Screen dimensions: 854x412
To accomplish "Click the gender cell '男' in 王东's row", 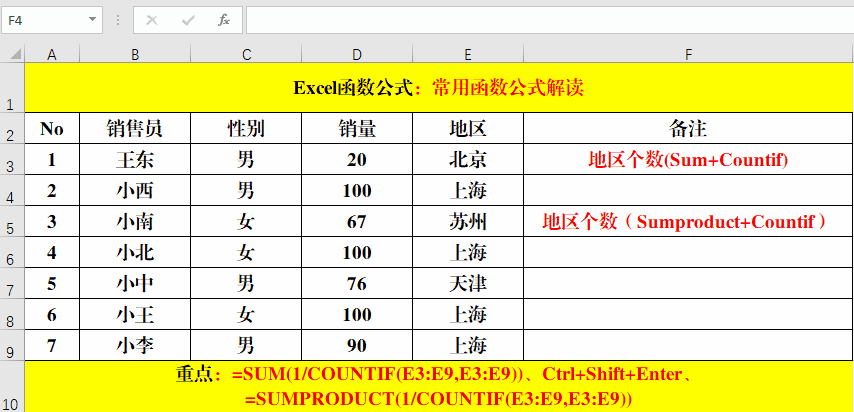I will point(246,159).
